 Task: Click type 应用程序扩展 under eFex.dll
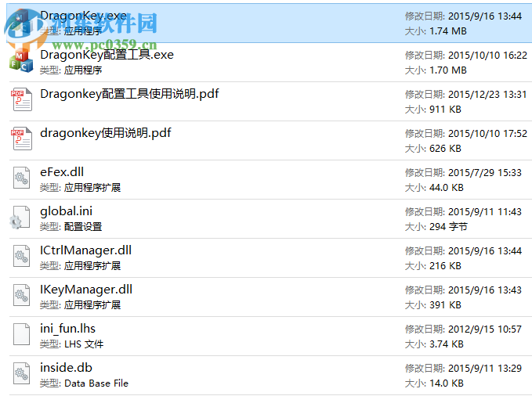point(92,188)
